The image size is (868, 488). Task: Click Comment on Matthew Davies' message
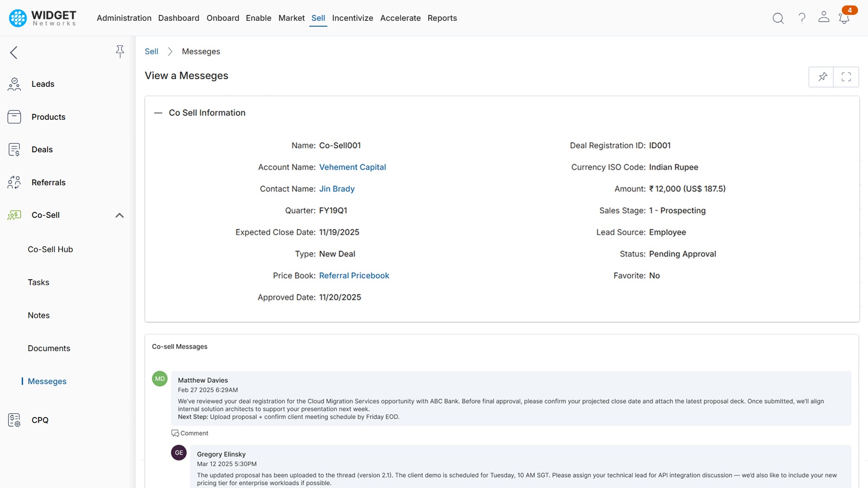tap(189, 433)
